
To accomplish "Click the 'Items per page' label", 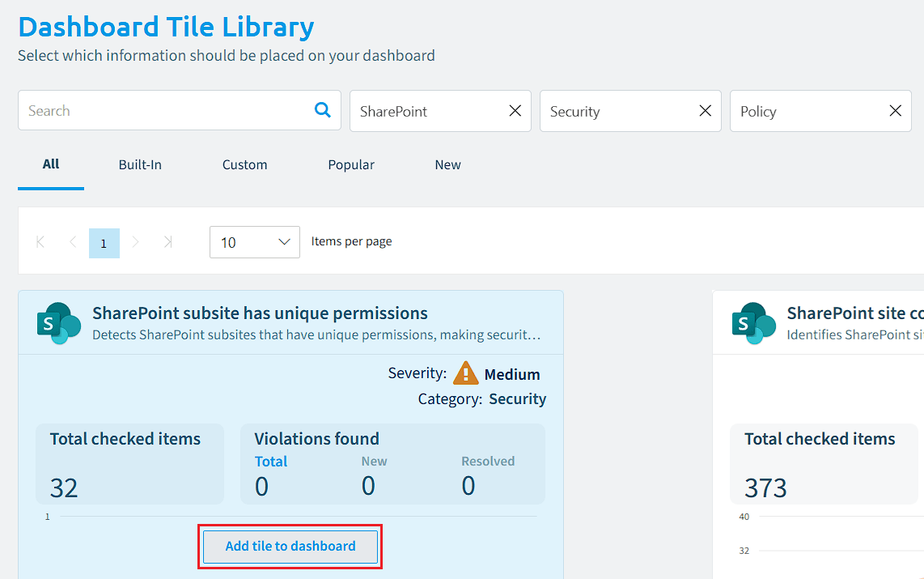I will pyautogui.click(x=352, y=242).
